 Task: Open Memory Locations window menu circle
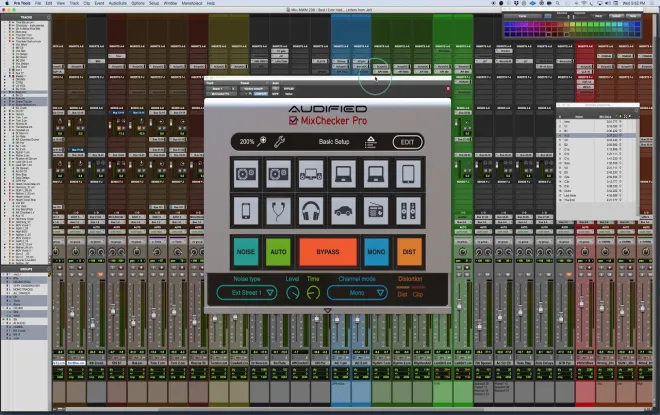pyautogui.click(x=636, y=111)
